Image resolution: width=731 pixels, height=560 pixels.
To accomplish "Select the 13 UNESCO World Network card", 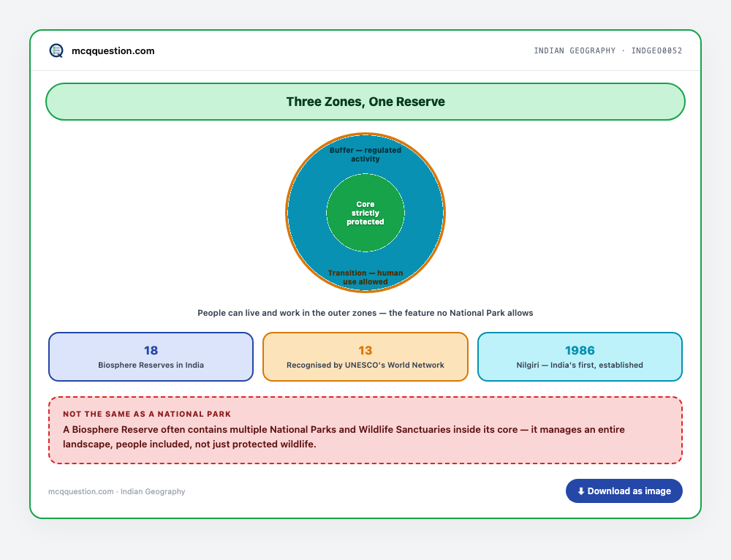I will [365, 357].
